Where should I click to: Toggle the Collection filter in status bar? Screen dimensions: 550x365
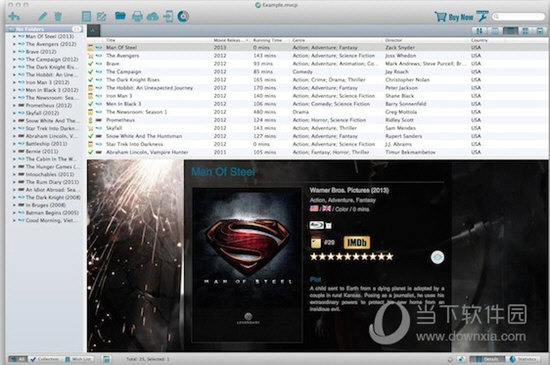click(x=45, y=359)
